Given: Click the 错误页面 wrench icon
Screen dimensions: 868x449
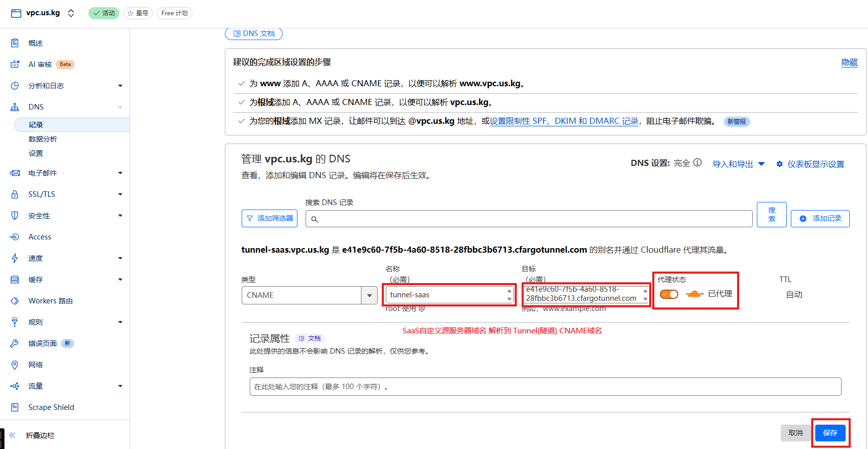Looking at the screenshot, I should [x=15, y=343].
